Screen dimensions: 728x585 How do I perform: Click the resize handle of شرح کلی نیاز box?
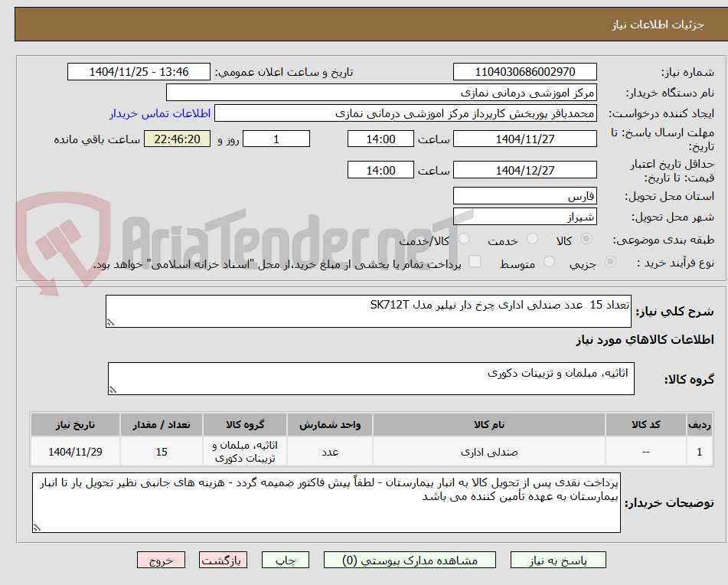[x=110, y=322]
